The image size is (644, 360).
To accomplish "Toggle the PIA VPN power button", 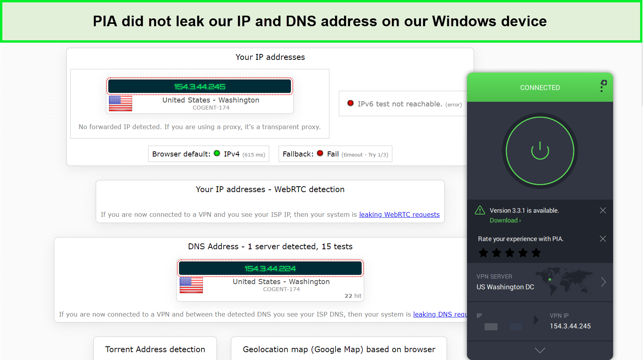I will (x=540, y=151).
